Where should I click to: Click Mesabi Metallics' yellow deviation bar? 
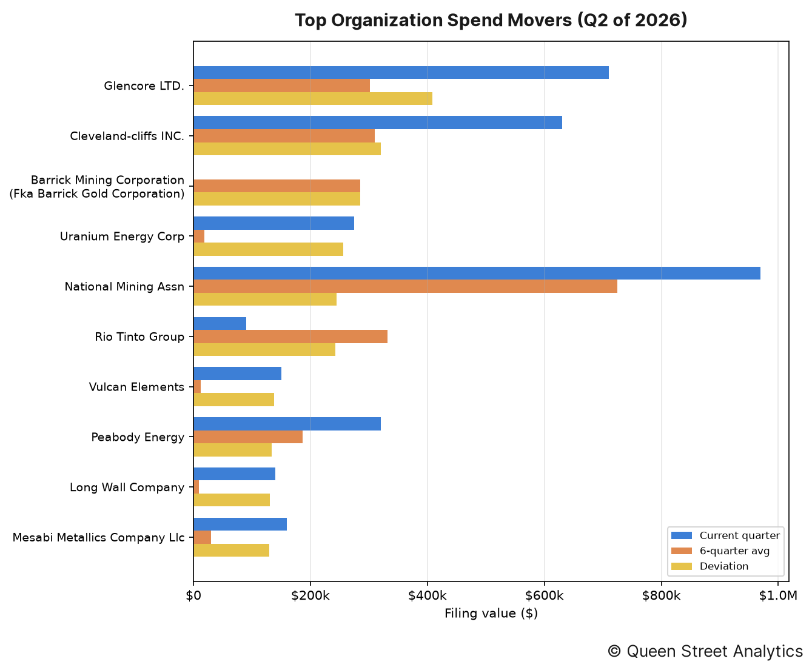(x=232, y=551)
